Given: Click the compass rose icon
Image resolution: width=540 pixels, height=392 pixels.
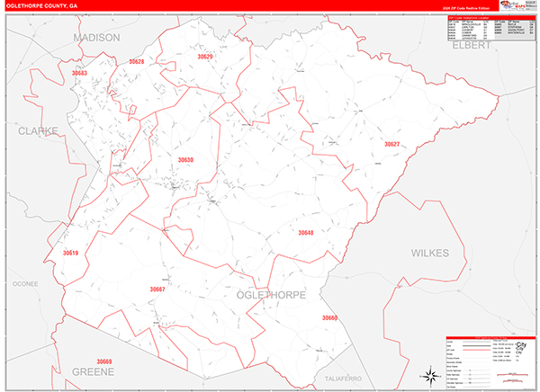Looking at the screenshot, I should (430, 375).
